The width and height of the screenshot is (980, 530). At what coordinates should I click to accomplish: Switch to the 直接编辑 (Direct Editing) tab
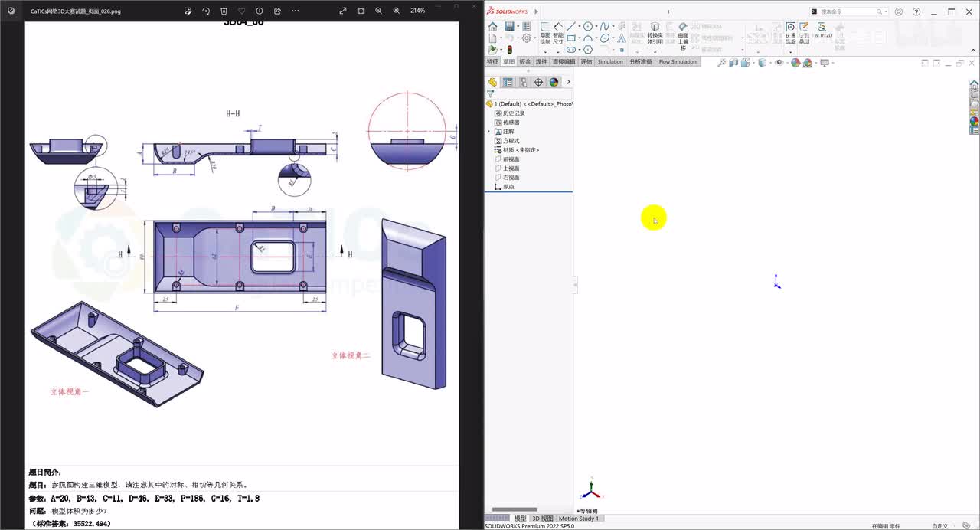[x=563, y=61]
